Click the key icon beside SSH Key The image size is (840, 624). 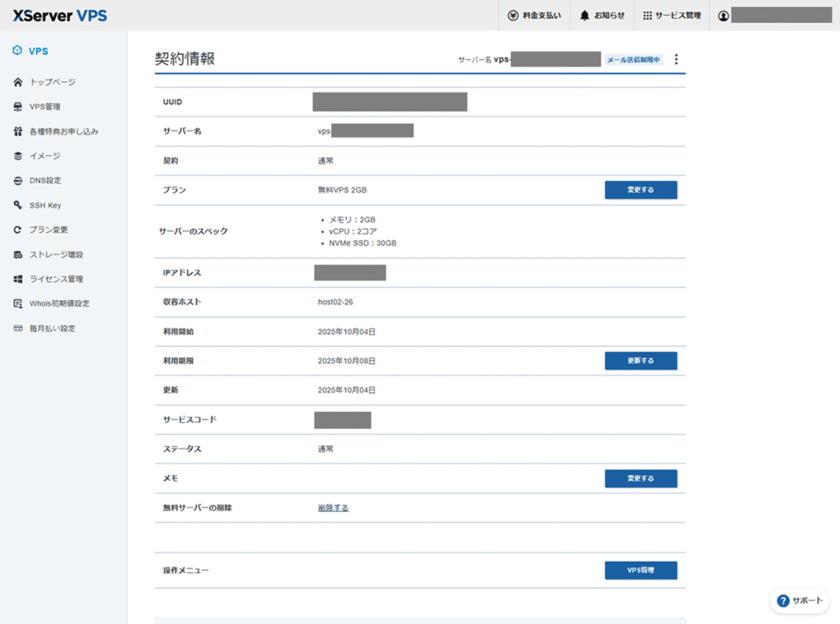[x=18, y=205]
